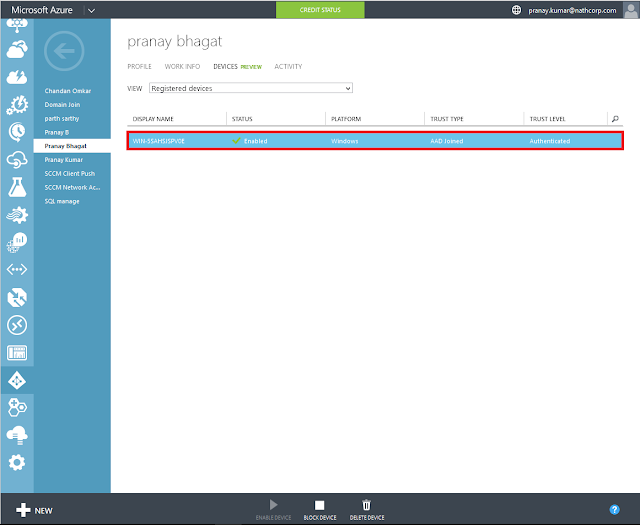Click the Authenticated trust level cell
The height and width of the screenshot is (525, 640).
coord(550,141)
